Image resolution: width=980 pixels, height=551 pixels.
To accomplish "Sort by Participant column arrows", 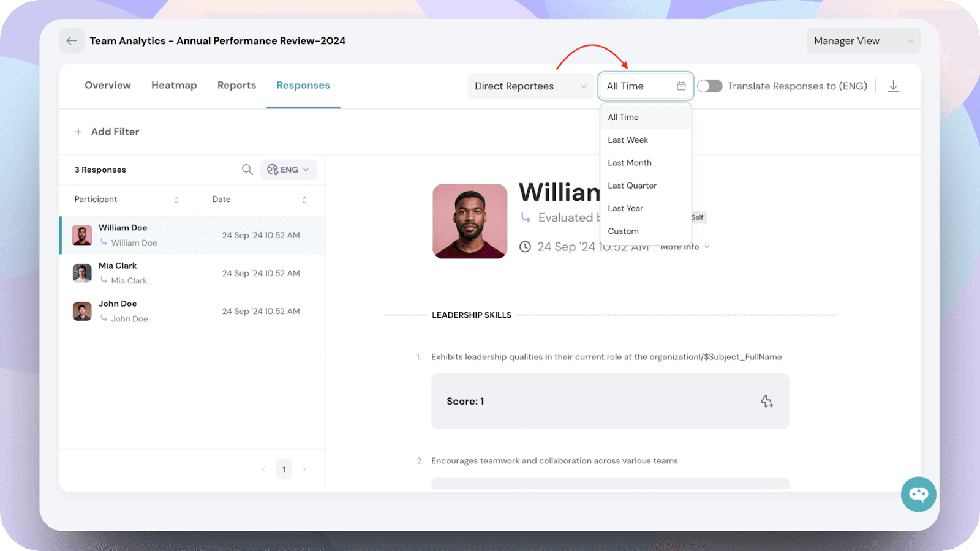I will 176,200.
